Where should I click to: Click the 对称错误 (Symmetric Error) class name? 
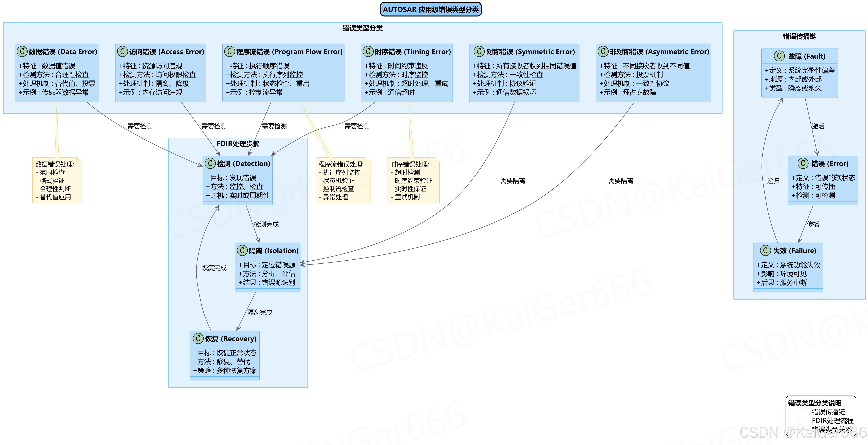click(530, 52)
